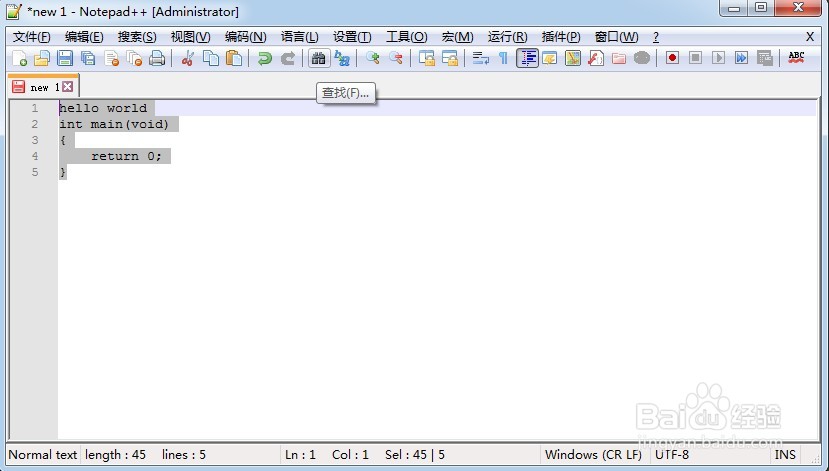Screen dimensions: 829x471
Task: Open the 搜索(S) menu
Action: pyautogui.click(x=137, y=37)
